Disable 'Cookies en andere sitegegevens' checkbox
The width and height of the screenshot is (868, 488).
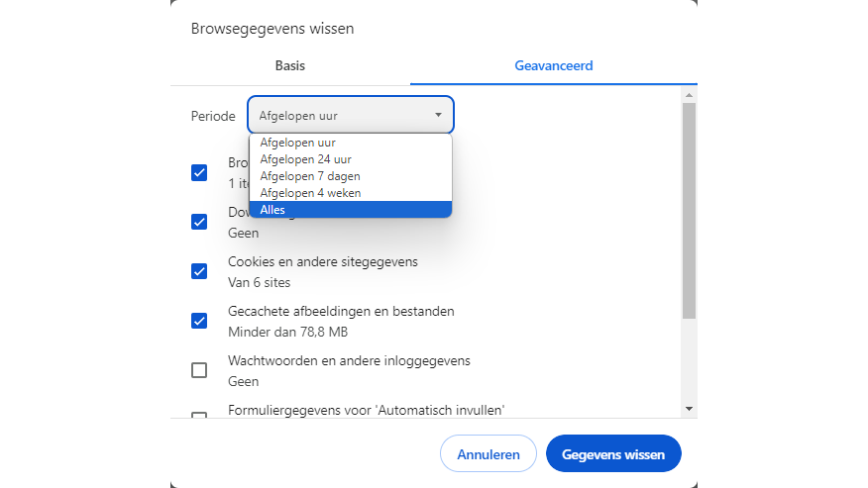[199, 271]
